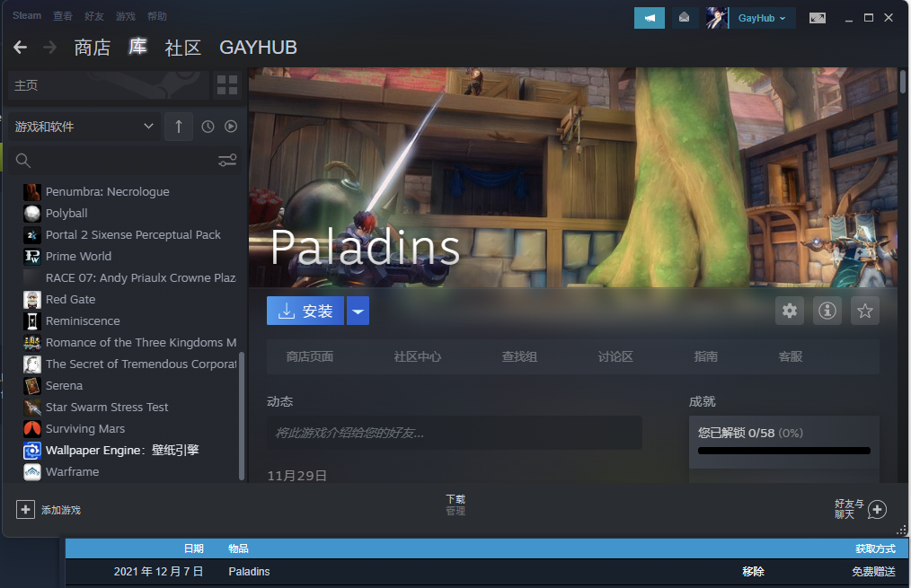Screen dimensions: 911x588
Task: Click achievements progress bar 0/58
Action: pyautogui.click(x=784, y=451)
